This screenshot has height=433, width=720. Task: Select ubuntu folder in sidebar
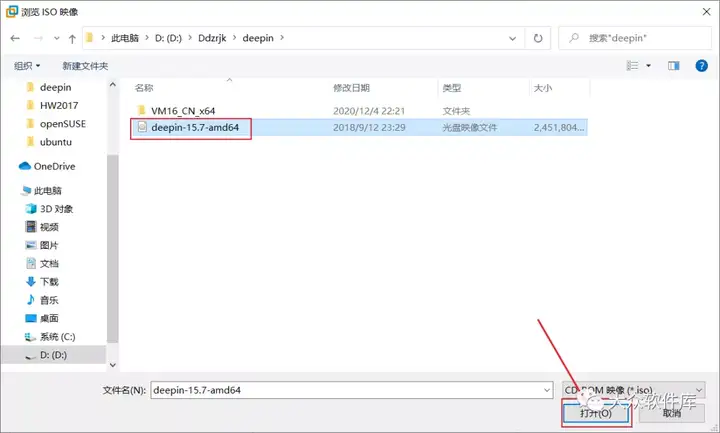pos(56,142)
